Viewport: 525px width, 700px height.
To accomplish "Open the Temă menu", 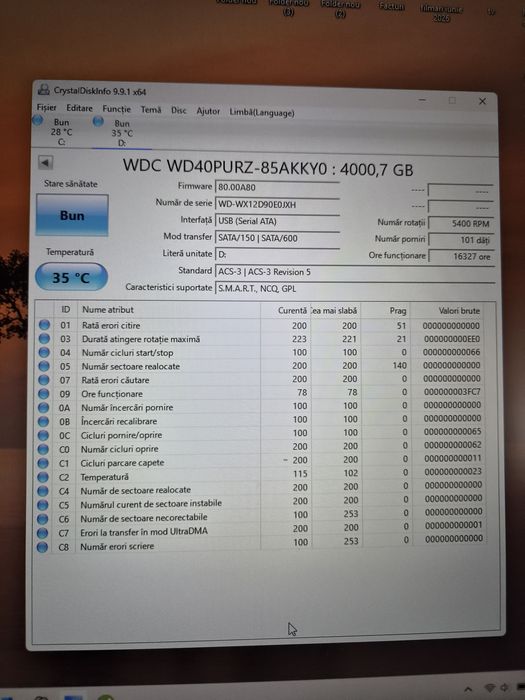I will (151, 109).
